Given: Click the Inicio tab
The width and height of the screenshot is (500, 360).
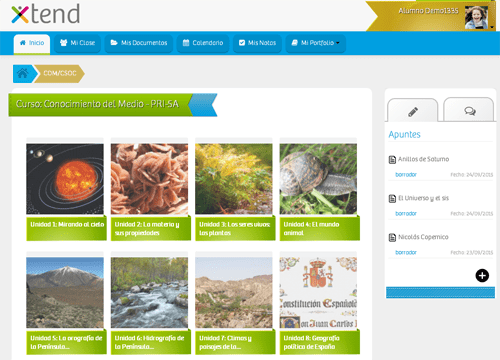Looking at the screenshot, I should click(32, 44).
